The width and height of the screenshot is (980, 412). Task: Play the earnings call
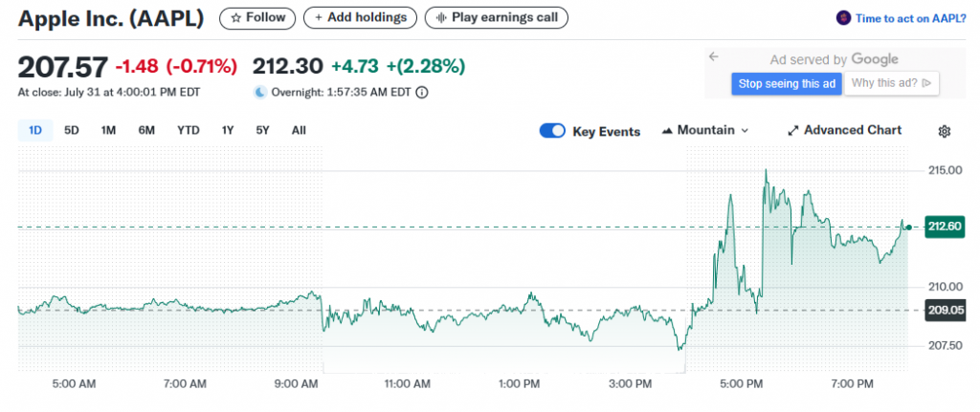tap(497, 17)
